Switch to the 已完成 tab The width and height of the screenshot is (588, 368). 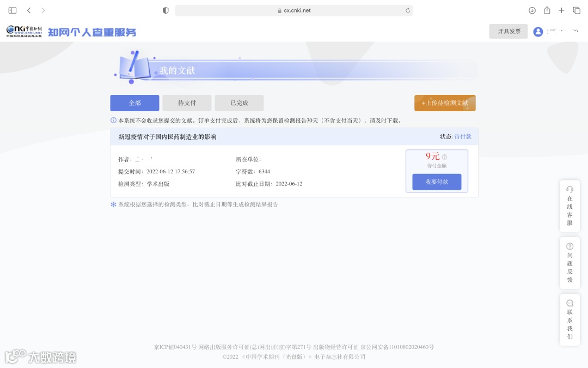coord(239,103)
